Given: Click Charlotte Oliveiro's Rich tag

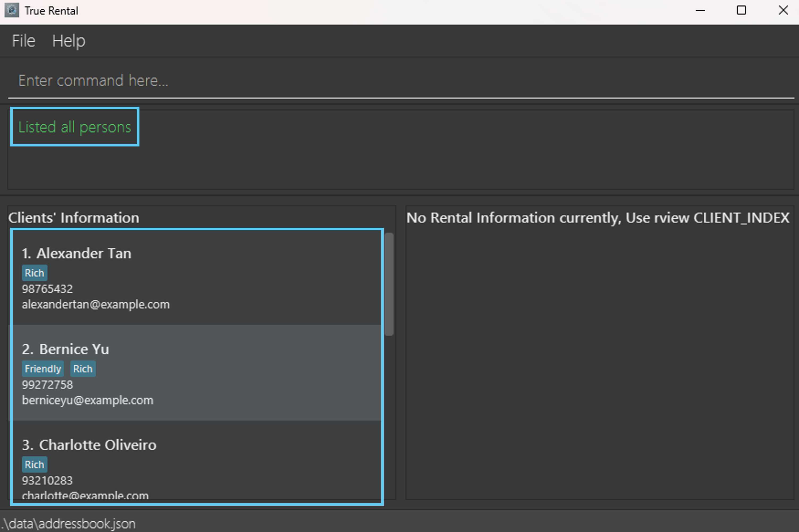Looking at the screenshot, I should tap(34, 465).
